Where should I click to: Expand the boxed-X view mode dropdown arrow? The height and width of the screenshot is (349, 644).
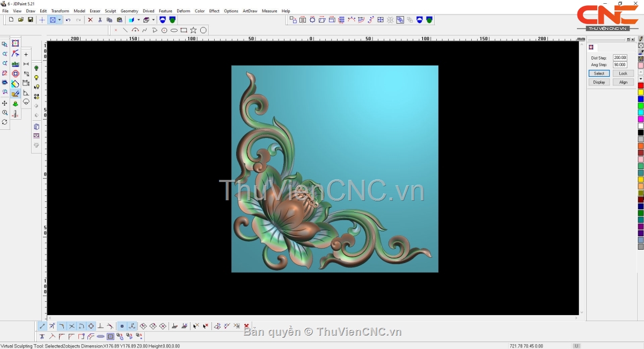(x=60, y=20)
